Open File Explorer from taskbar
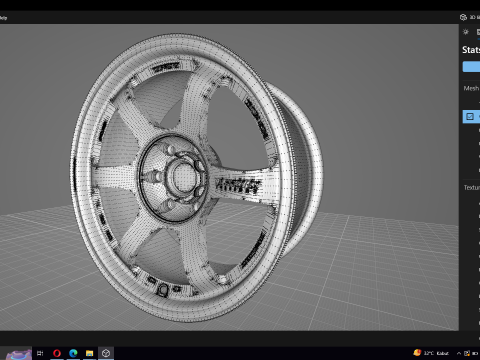The width and height of the screenshot is (480, 360). click(89, 353)
